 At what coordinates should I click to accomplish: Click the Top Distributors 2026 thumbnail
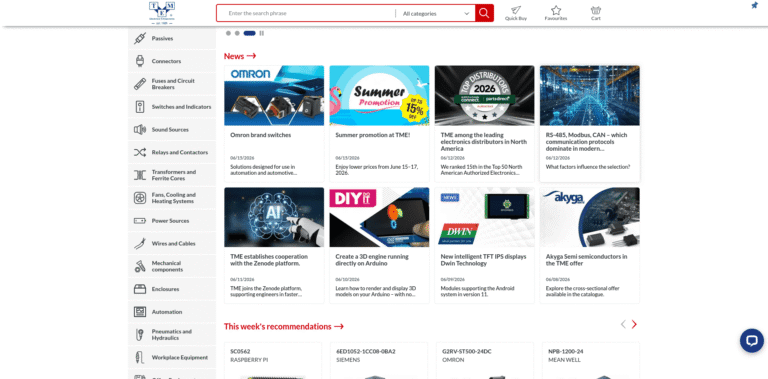(x=484, y=95)
